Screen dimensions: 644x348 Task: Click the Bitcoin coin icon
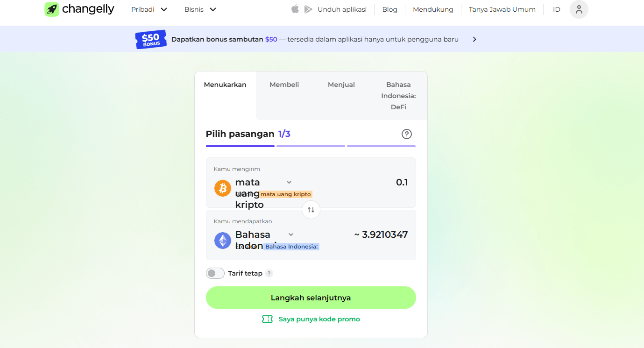click(223, 188)
